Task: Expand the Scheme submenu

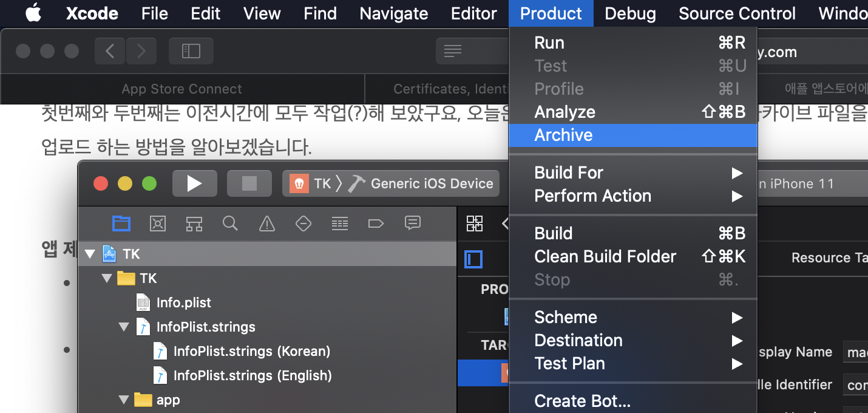Action: coord(633,318)
